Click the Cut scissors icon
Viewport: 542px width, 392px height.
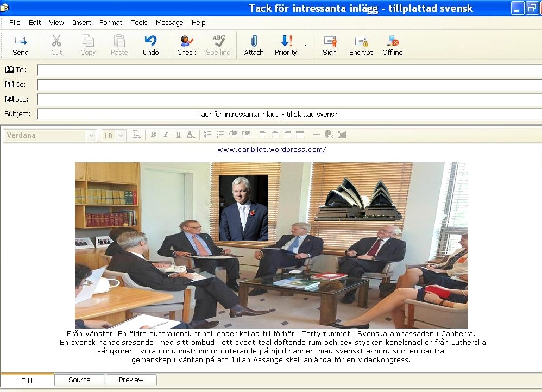point(56,41)
